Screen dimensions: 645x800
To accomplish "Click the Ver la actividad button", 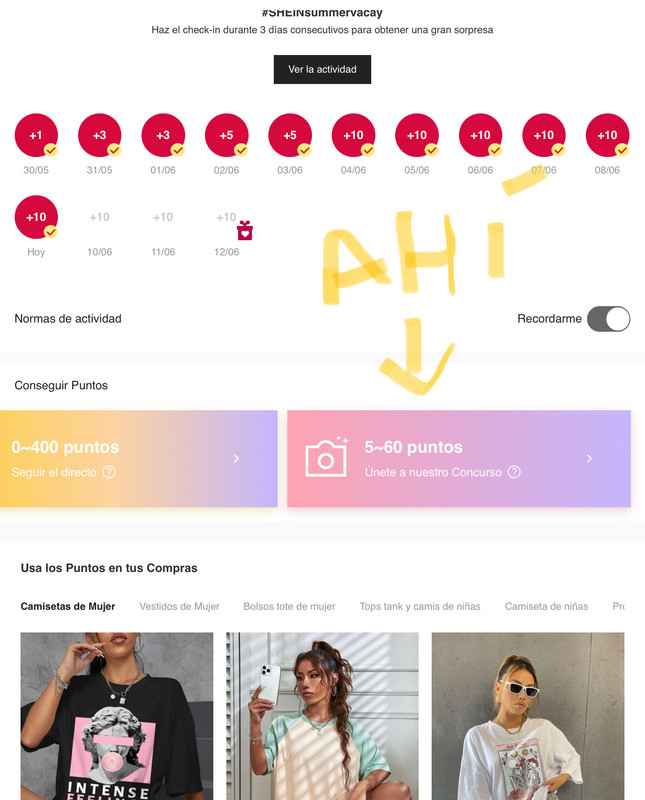I will click(x=322, y=69).
